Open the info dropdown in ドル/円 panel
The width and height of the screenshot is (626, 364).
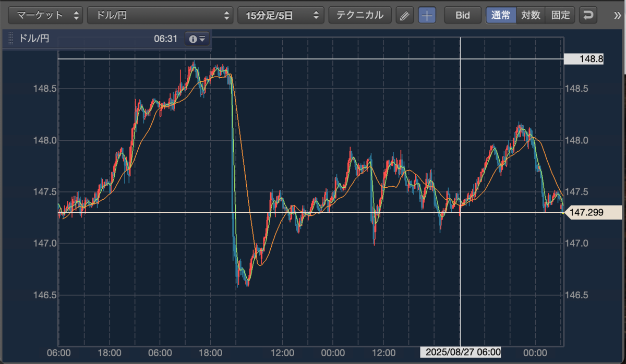click(x=197, y=39)
